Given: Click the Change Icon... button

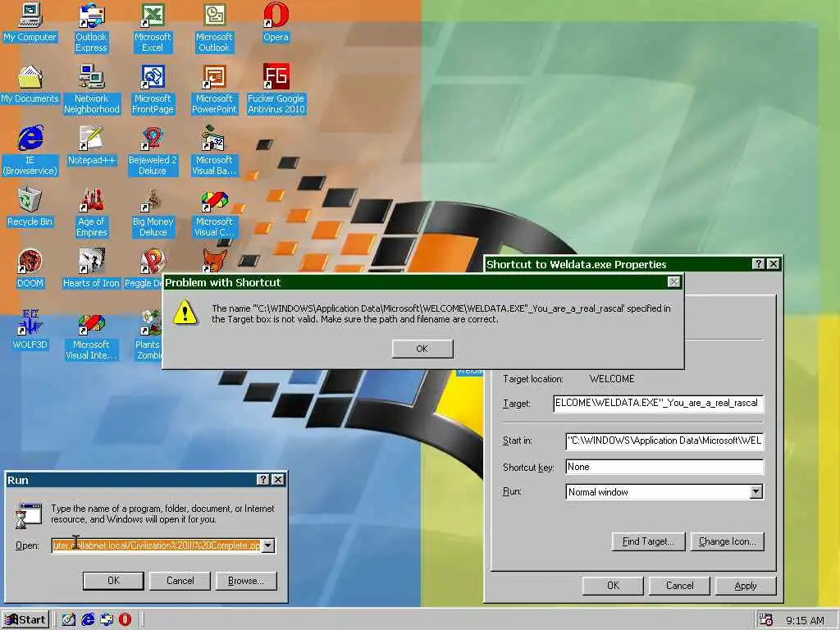Looking at the screenshot, I should coord(728,541).
